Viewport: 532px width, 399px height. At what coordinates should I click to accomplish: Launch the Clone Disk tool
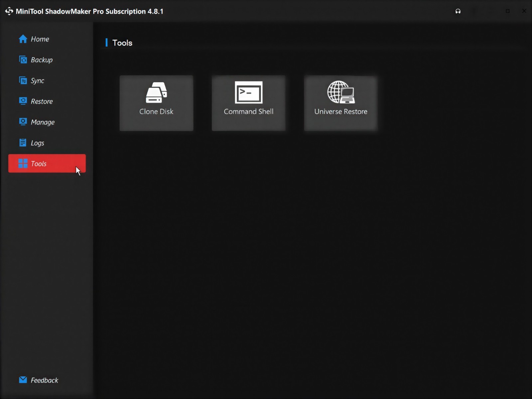tap(156, 103)
